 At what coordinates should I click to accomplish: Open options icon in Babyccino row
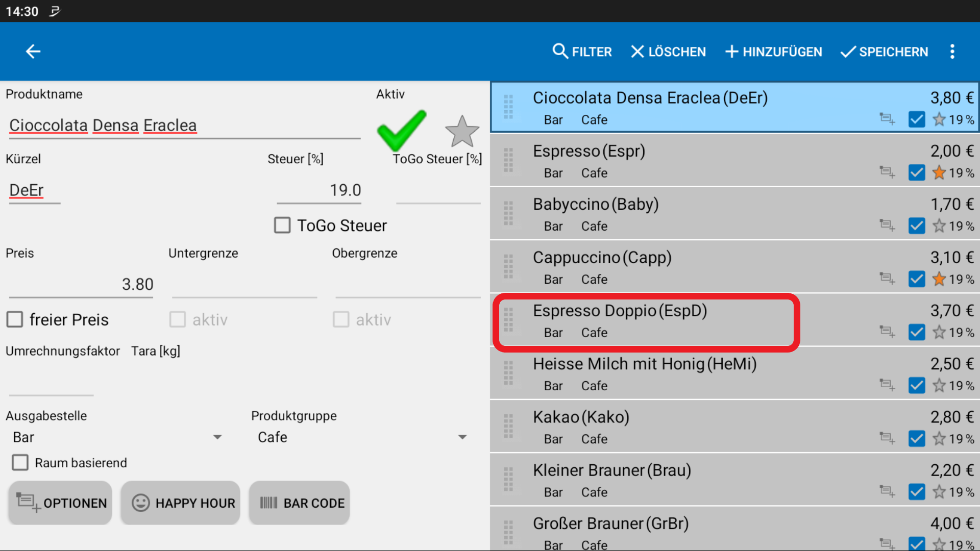tap(887, 226)
